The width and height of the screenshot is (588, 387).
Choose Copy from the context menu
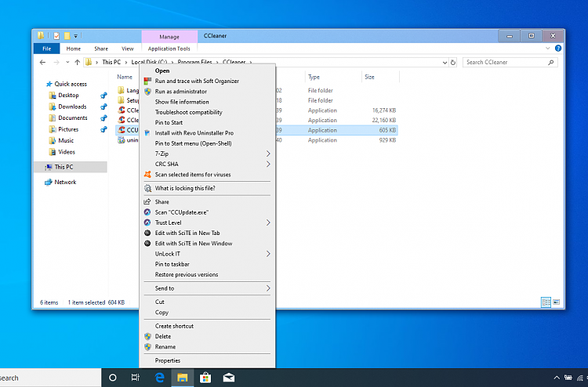click(x=207, y=313)
